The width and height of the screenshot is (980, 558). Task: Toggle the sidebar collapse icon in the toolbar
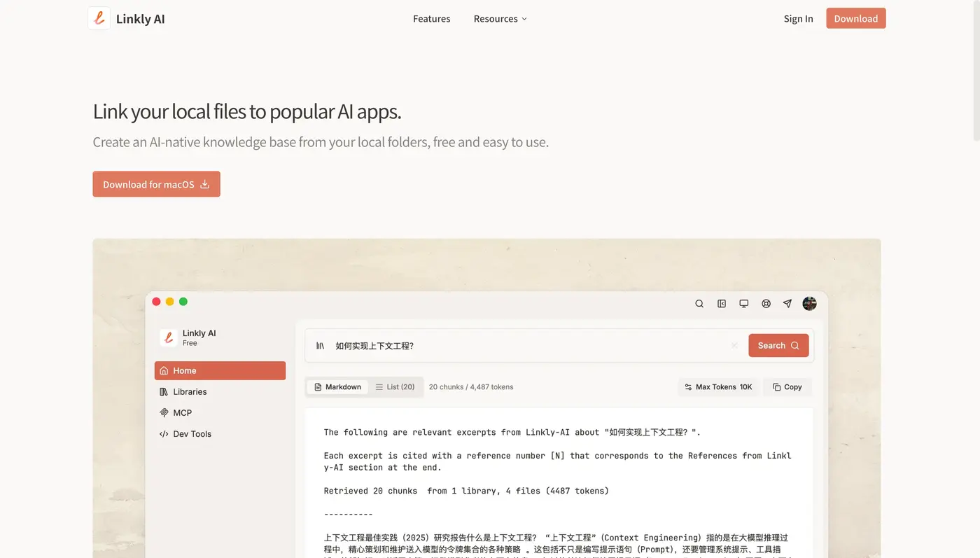point(722,303)
